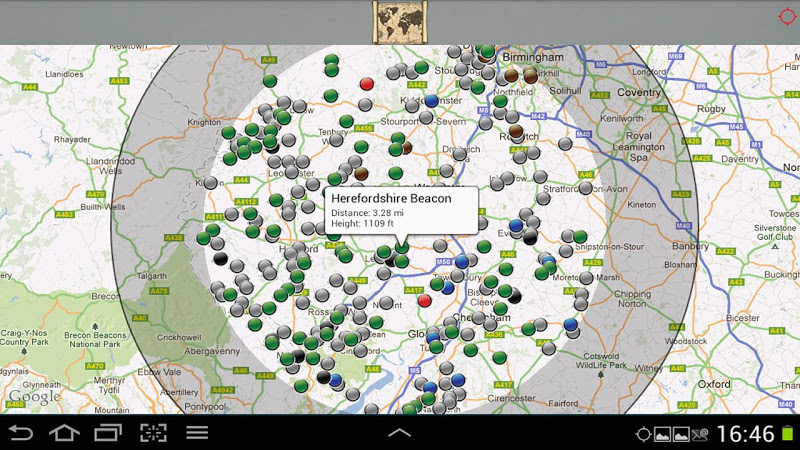This screenshot has width=800, height=450.
Task: Tap the Cirencester town label
Action: click(511, 398)
